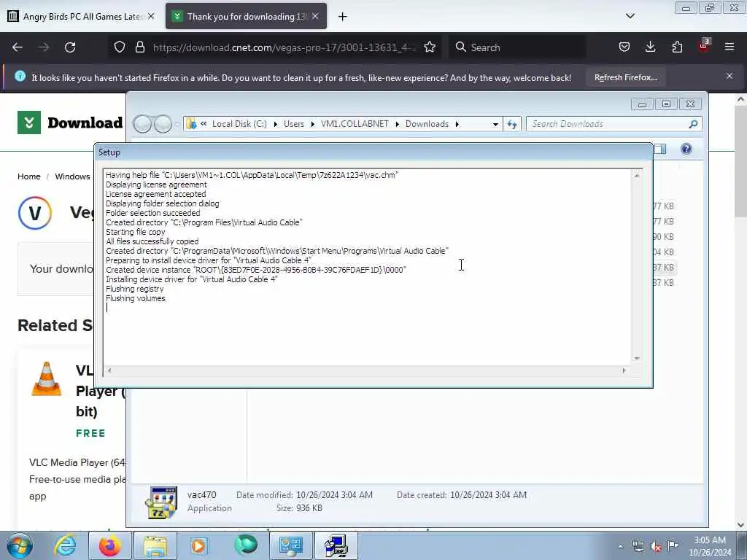747x560 pixels.
Task: Click Setup log scroll down arrow
Action: tap(637, 358)
